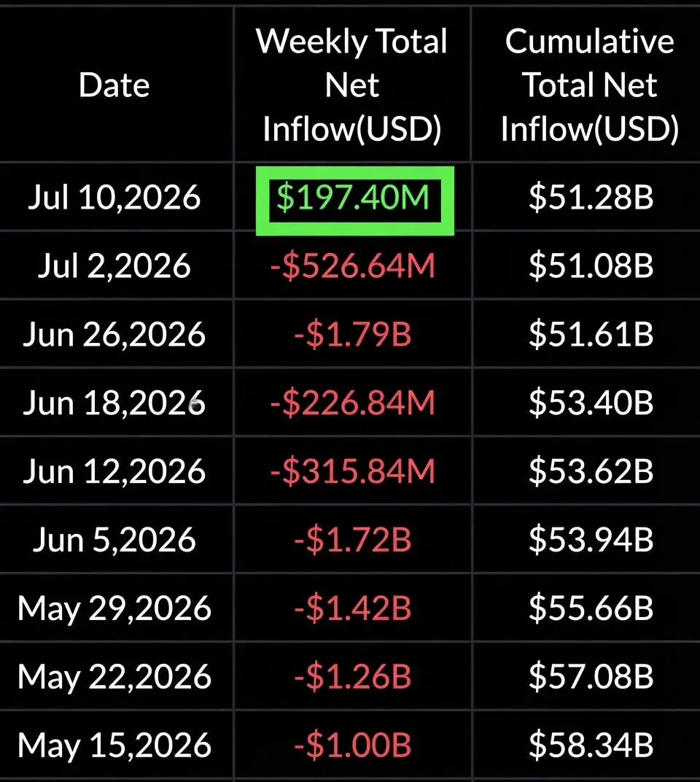Select the -$1.42B weekly outflow
The width and height of the screenshot is (700, 782).
pos(352,608)
